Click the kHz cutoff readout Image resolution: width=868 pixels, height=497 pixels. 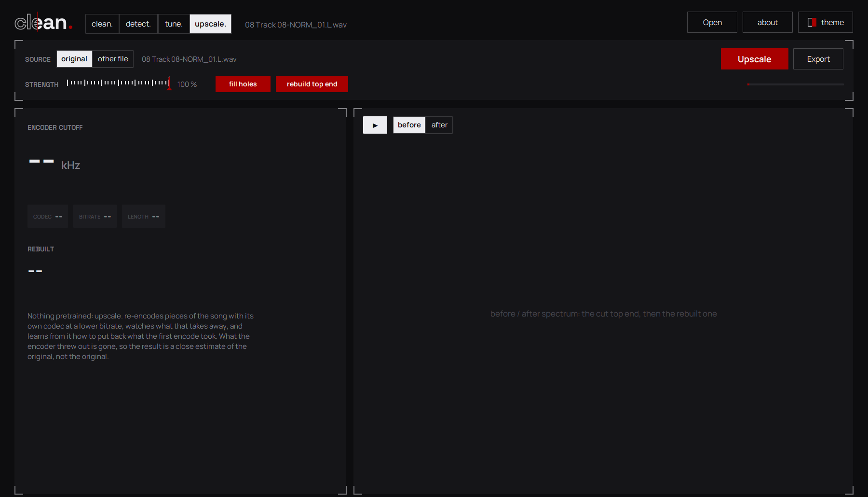click(x=54, y=163)
